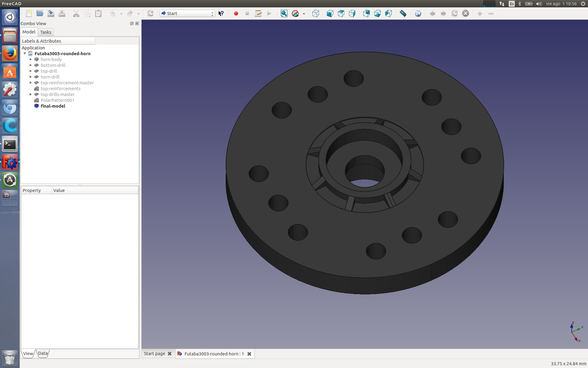Expand the horn-body tree node

tap(31, 59)
